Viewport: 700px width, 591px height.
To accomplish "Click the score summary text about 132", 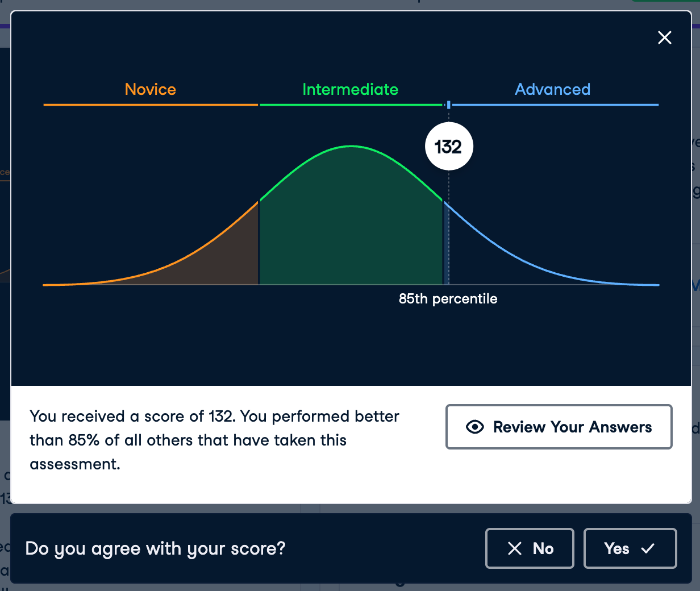I will point(214,440).
